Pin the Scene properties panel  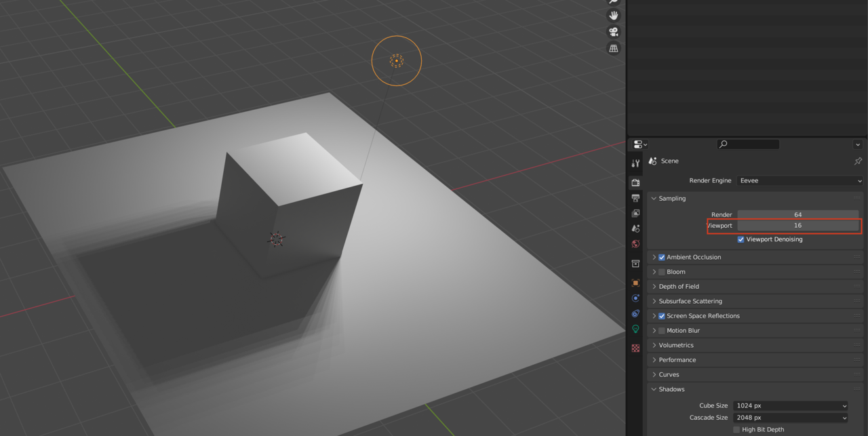pos(858,161)
